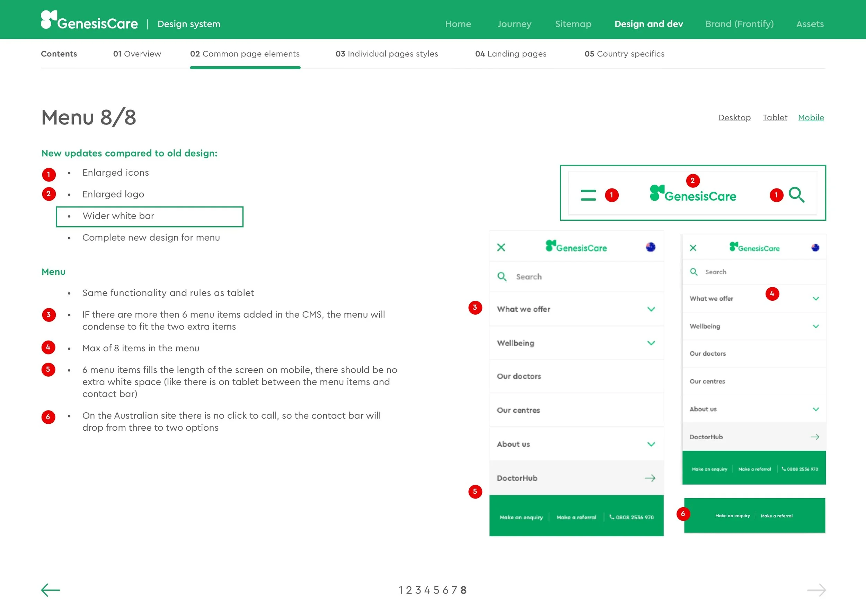
Task: Expand About us chevron in small mobile menu
Action: pyautogui.click(x=816, y=409)
